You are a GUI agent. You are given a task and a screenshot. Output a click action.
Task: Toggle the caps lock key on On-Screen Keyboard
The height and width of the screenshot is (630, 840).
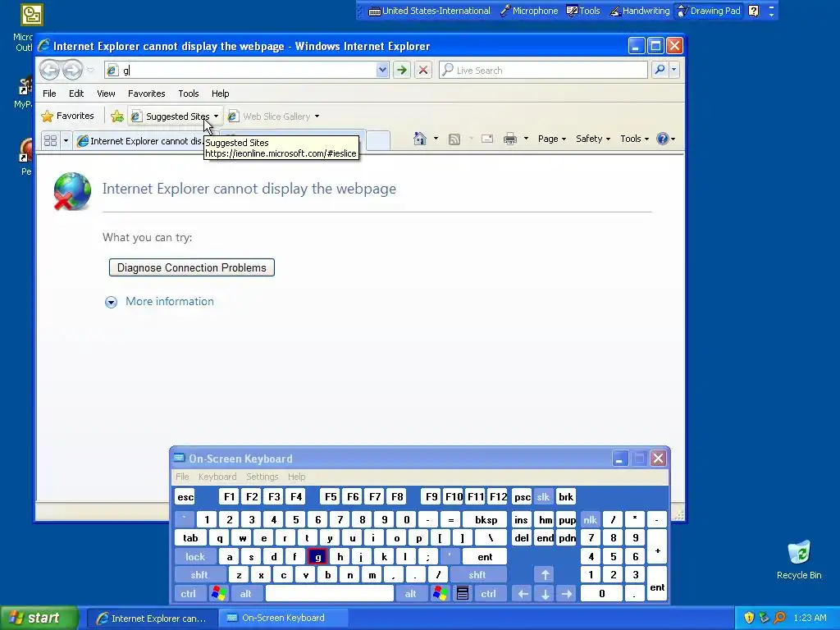click(x=195, y=557)
